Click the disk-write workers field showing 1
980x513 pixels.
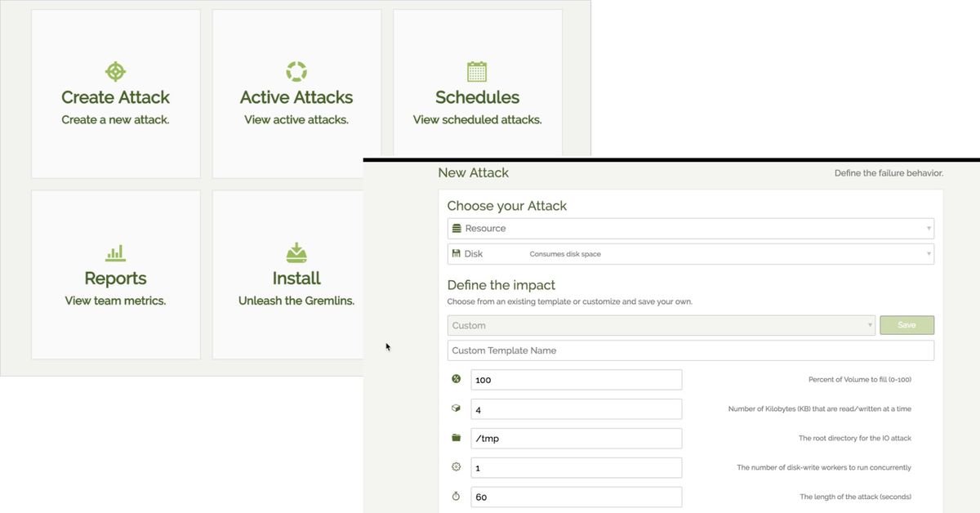[577, 468]
